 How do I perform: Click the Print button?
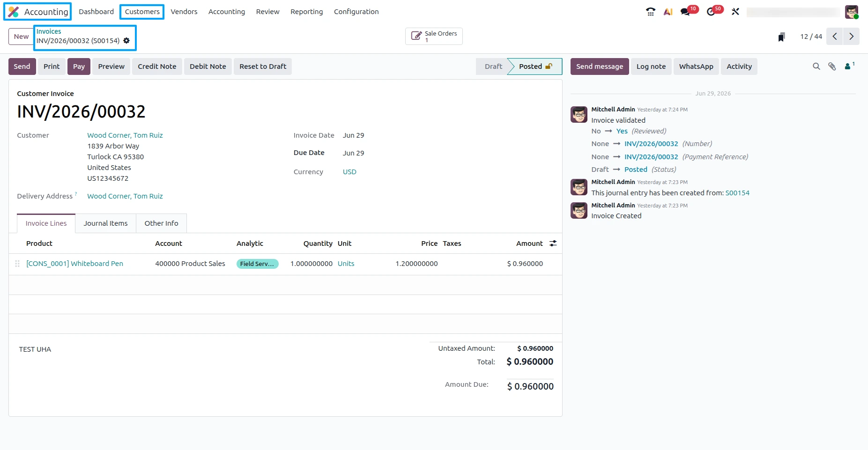click(x=52, y=66)
